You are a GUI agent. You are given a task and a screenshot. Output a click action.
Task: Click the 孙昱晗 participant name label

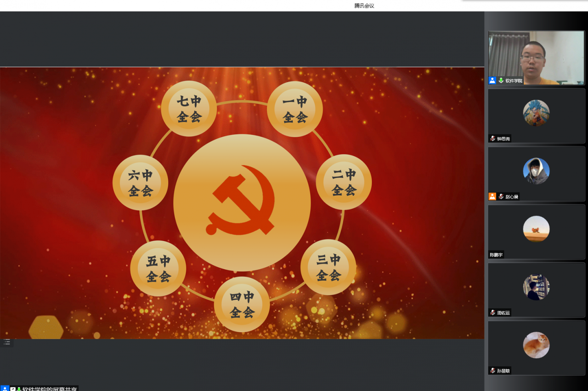[x=503, y=370]
